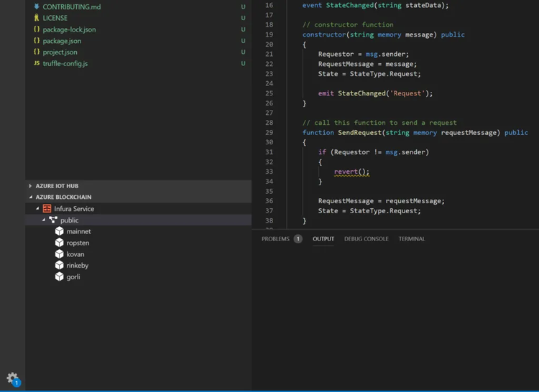
Task: Click the gorli cube icon
Action: tap(60, 276)
